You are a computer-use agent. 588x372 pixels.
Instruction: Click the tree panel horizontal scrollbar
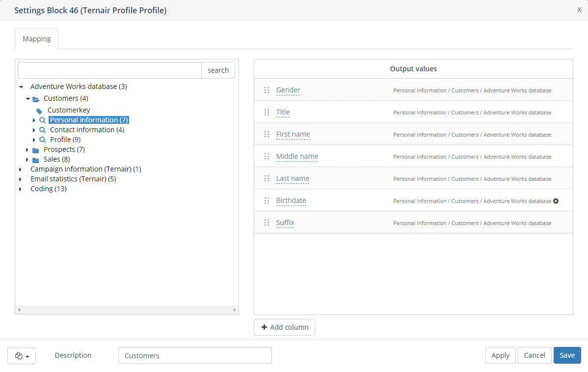pyautogui.click(x=127, y=310)
